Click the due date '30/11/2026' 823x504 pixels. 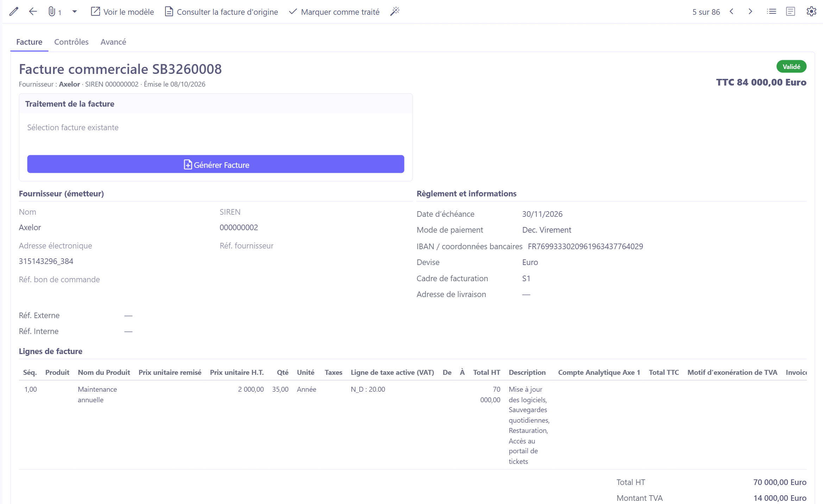(x=542, y=214)
